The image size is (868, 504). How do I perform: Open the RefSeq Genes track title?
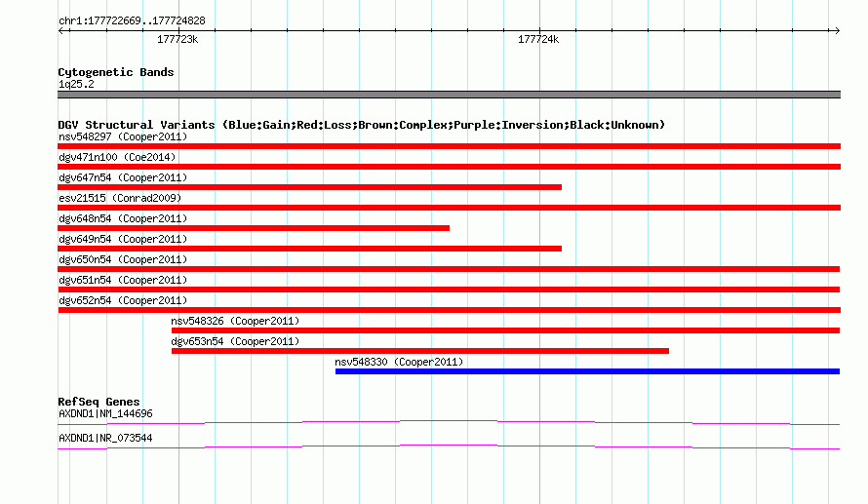[99, 402]
